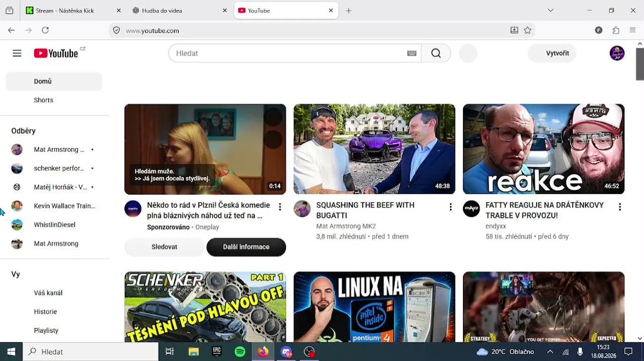Open Task View on the taskbar
The width and height of the screenshot is (644, 361).
[x=170, y=352]
